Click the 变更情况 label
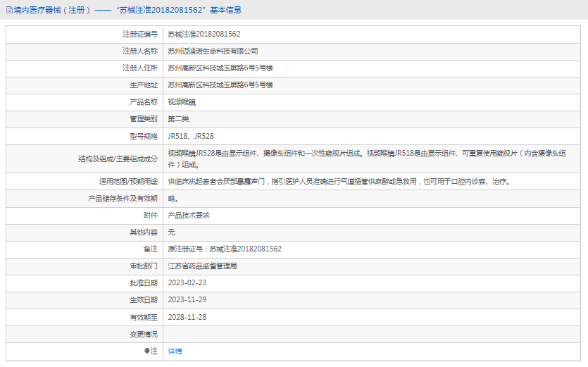The image size is (588, 367). (x=144, y=335)
